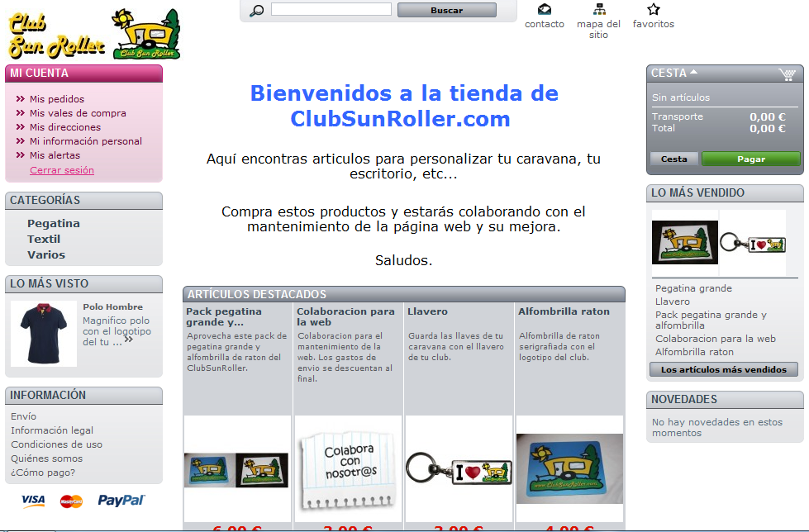
Task: Open Mis pedidos in account menu
Action: (57, 99)
